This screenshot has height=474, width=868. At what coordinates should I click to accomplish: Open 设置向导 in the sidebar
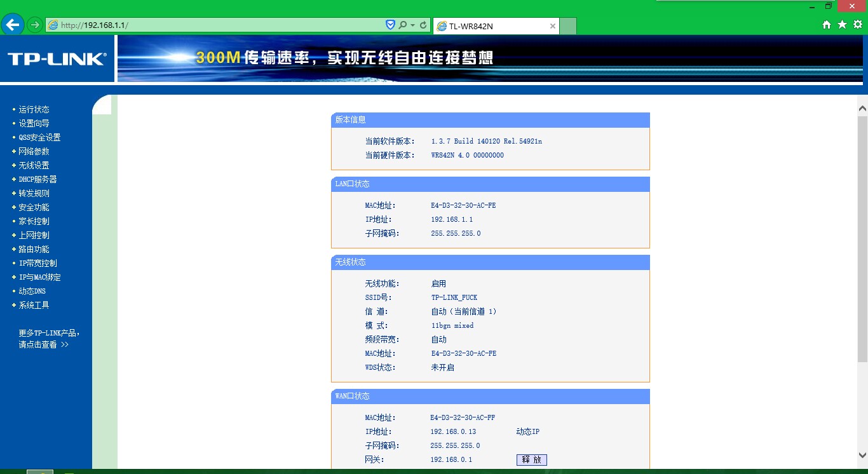(34, 123)
